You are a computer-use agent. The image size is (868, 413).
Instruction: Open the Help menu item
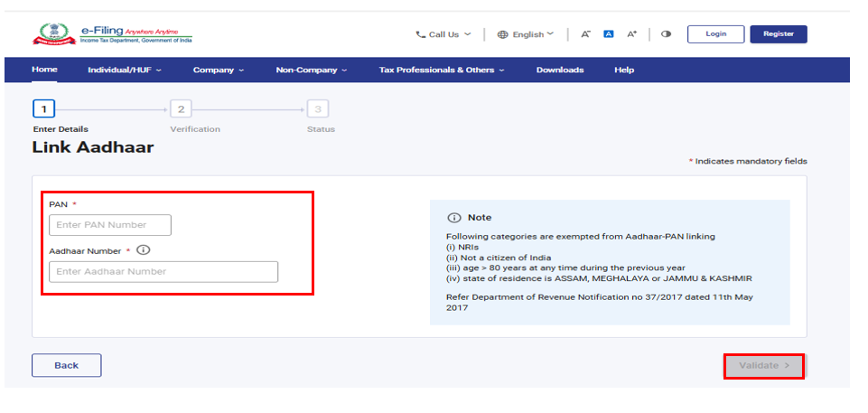[x=624, y=70]
